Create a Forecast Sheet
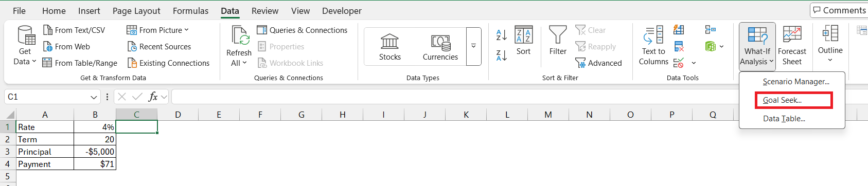The image size is (868, 186). tap(792, 46)
